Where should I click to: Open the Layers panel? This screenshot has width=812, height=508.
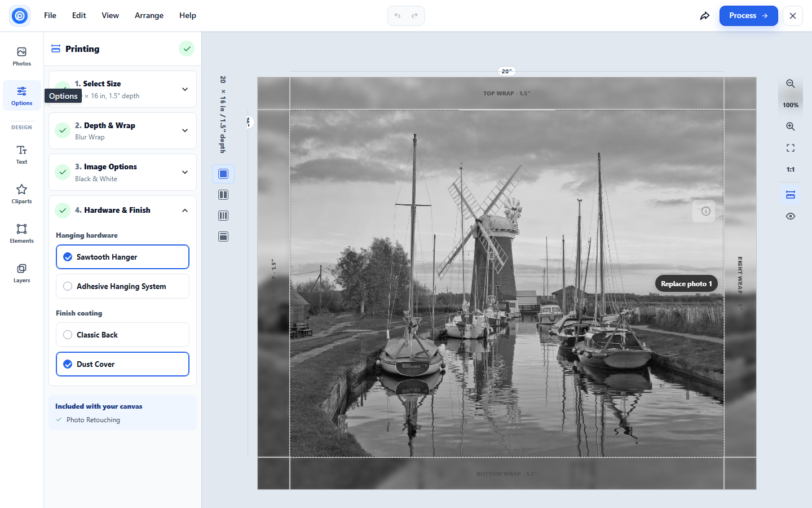[x=21, y=273]
